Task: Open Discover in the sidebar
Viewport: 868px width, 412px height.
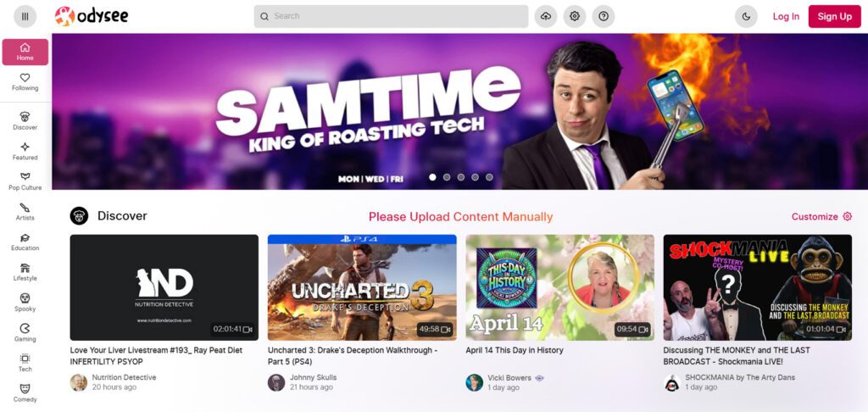Action: [25, 121]
